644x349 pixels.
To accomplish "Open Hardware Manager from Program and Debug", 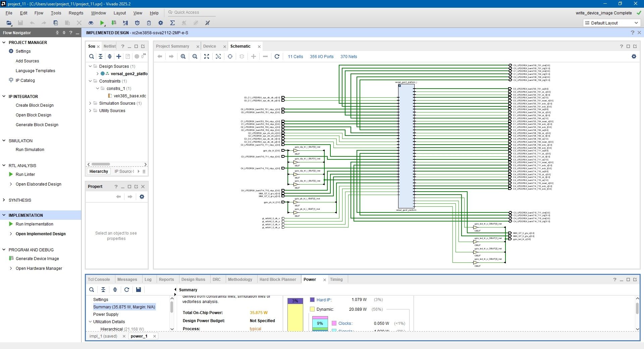I will click(x=39, y=268).
